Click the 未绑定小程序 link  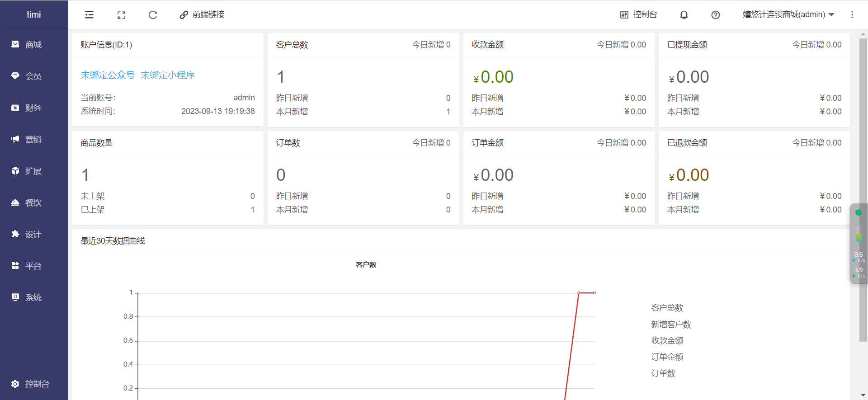pos(168,75)
